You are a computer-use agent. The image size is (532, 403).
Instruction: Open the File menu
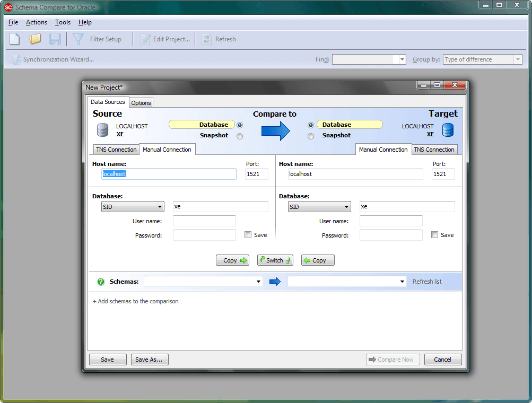point(13,22)
